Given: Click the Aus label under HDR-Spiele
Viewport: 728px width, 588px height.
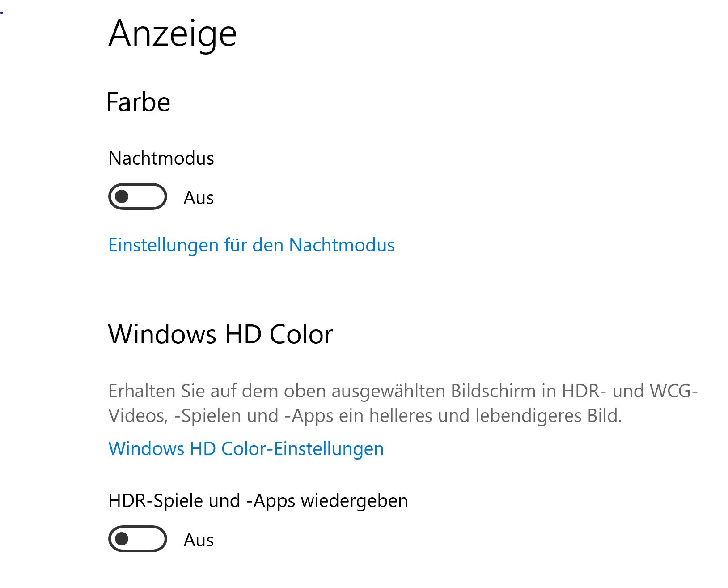Looking at the screenshot, I should tap(198, 540).
